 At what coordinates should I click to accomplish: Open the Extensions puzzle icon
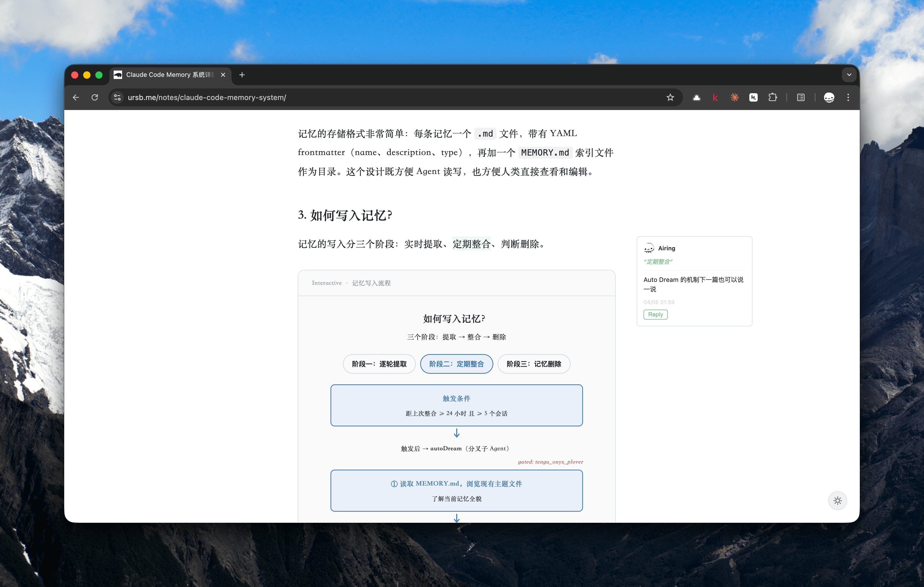pos(772,97)
